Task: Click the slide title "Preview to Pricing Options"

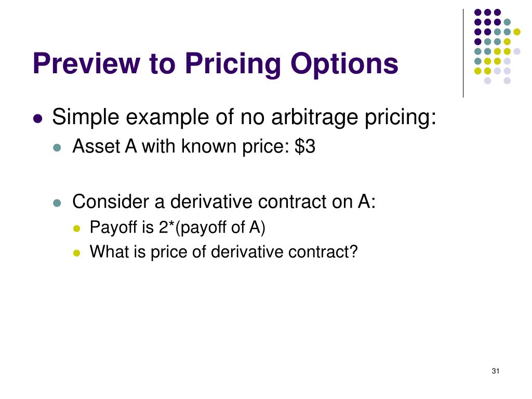Action: point(215,64)
